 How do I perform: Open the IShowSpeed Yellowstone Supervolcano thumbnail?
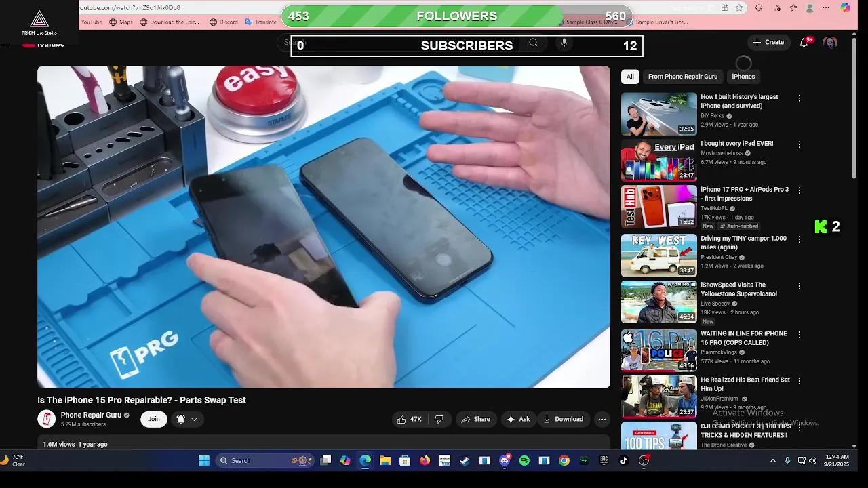pyautogui.click(x=659, y=302)
